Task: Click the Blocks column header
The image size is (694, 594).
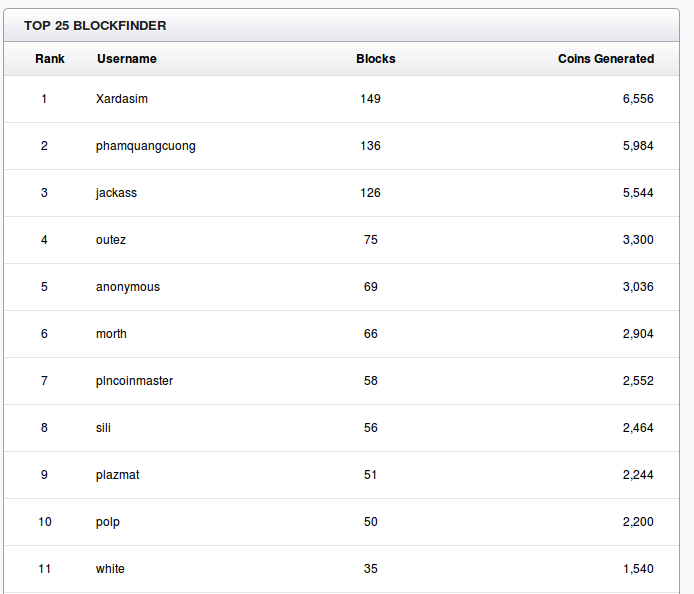Action: pos(376,59)
